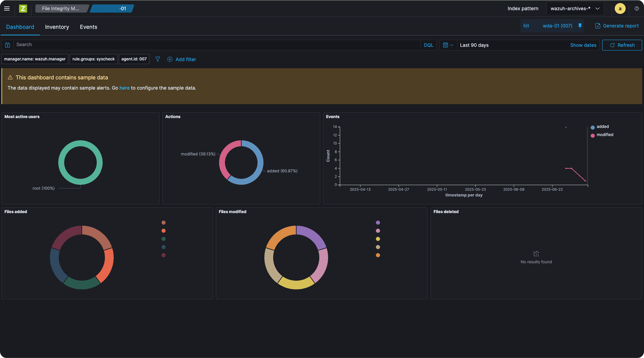Click the 'Files deleted' panel title

tap(446, 212)
